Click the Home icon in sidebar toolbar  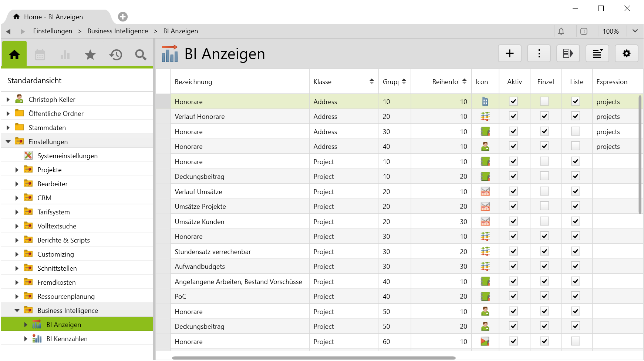click(x=14, y=55)
